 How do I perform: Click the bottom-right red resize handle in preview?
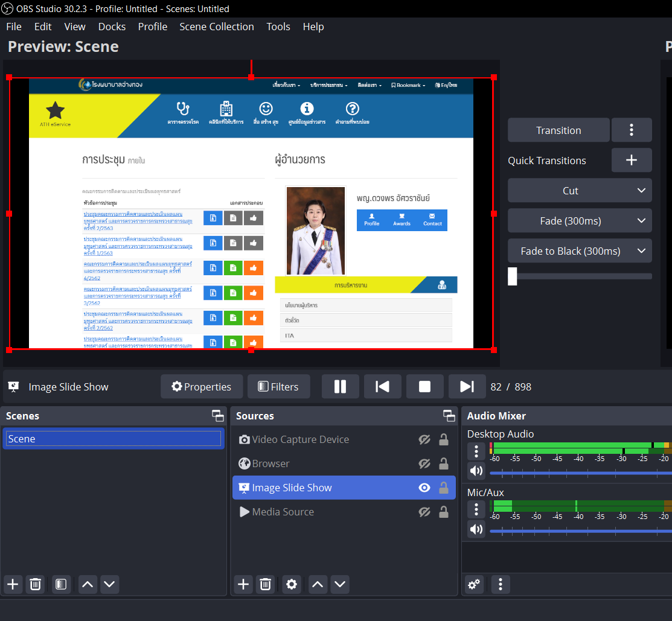point(494,350)
